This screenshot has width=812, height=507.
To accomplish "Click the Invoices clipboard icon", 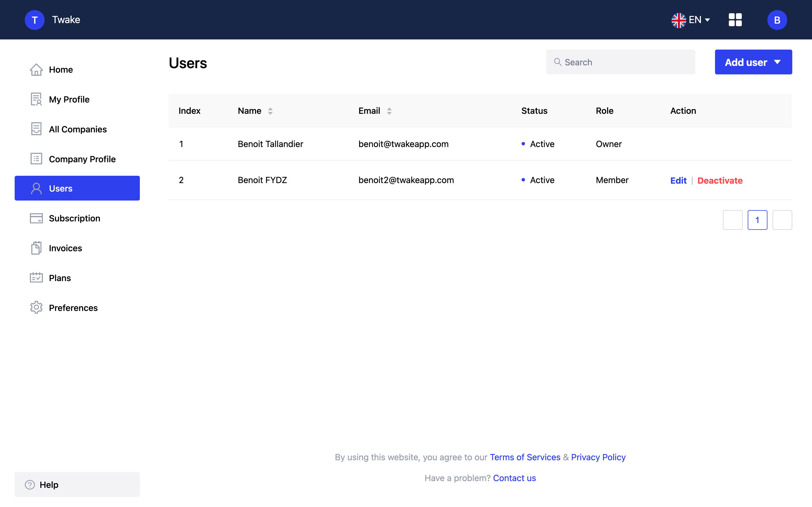I will 36,248.
